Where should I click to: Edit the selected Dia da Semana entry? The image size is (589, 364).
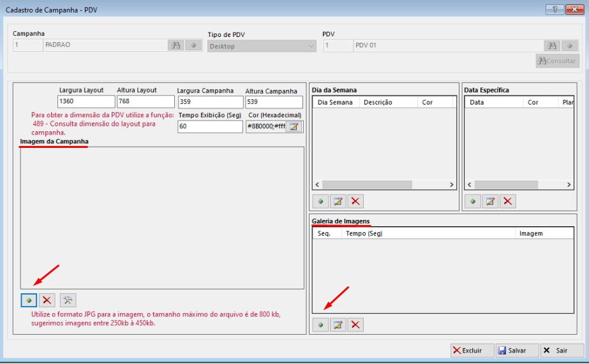[338, 201]
